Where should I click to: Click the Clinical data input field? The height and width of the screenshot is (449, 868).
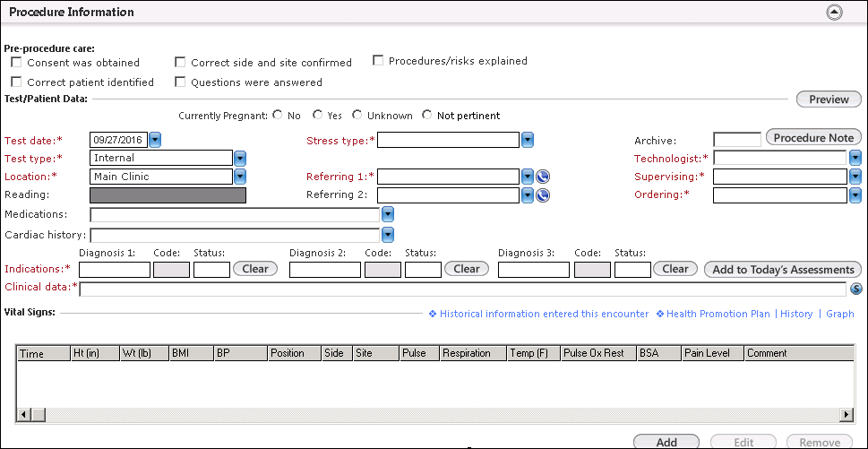click(463, 289)
